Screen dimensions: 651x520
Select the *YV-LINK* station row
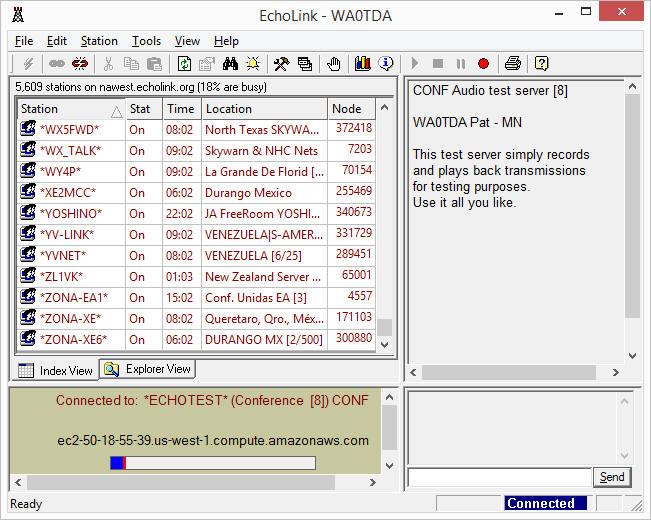[196, 235]
